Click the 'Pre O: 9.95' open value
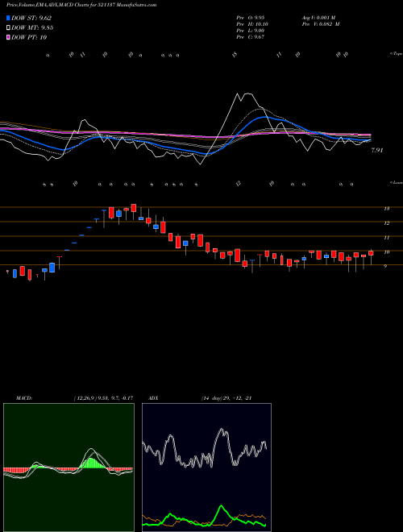Screen dimensions: 403x532 tap(252, 18)
